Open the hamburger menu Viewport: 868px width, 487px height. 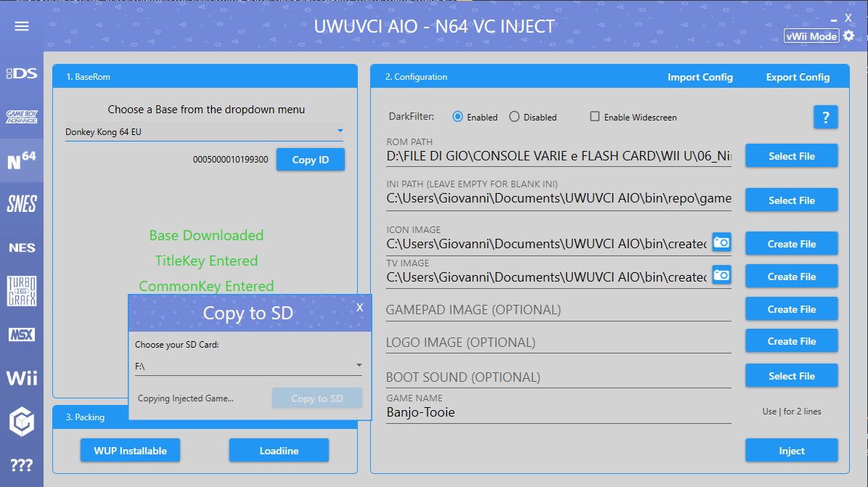tap(22, 26)
